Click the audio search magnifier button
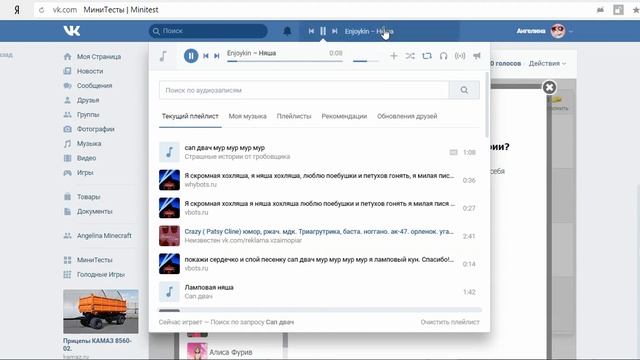640x360 pixels. coord(464,90)
